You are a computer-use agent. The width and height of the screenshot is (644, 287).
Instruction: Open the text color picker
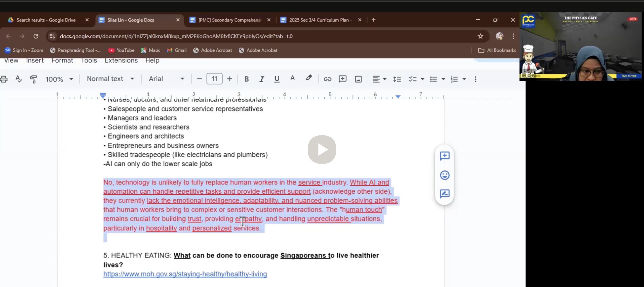pos(292,79)
